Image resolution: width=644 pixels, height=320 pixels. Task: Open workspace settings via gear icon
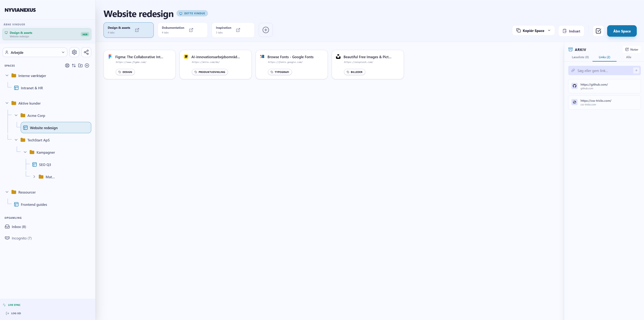click(x=74, y=52)
